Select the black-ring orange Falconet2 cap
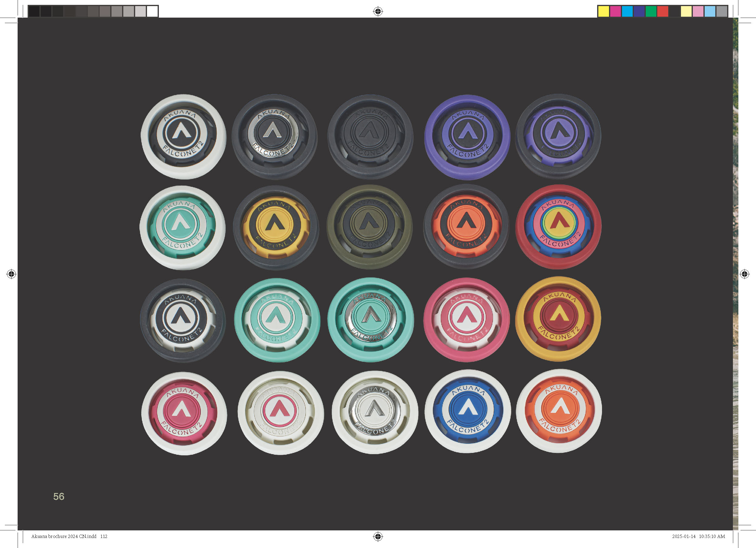This screenshot has width=756, height=548. coord(466,227)
